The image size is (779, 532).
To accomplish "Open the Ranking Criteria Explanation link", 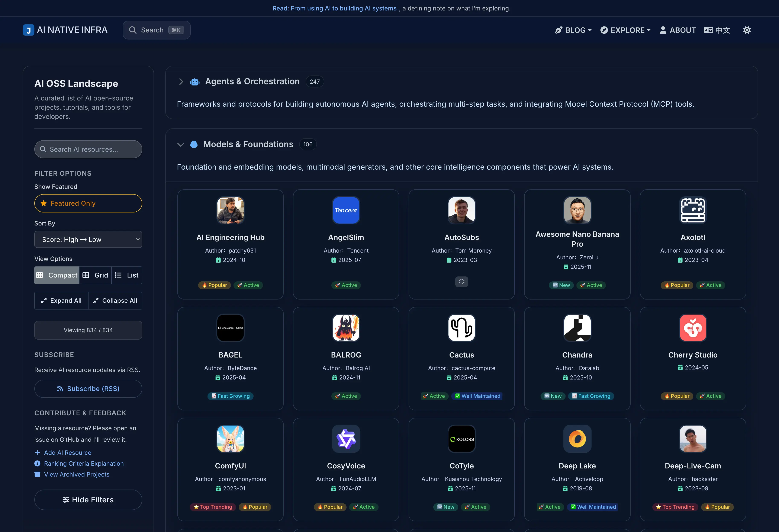I will coord(84,463).
